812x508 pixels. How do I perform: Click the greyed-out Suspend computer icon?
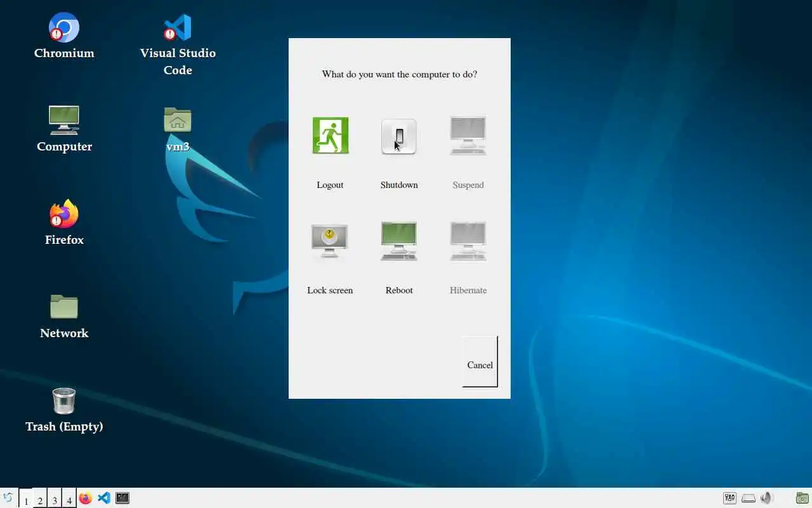[468, 135]
